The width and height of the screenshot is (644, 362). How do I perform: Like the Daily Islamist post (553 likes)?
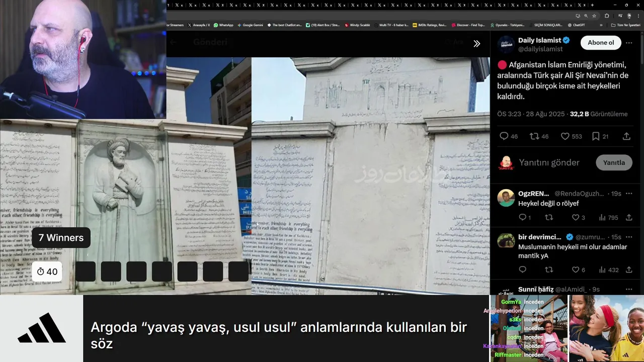[x=571, y=136]
